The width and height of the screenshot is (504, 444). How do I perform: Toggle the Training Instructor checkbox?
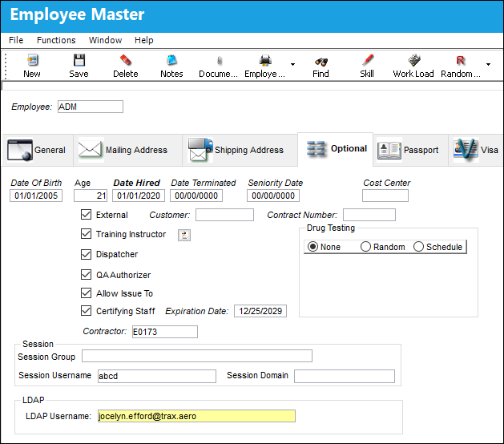[87, 234]
